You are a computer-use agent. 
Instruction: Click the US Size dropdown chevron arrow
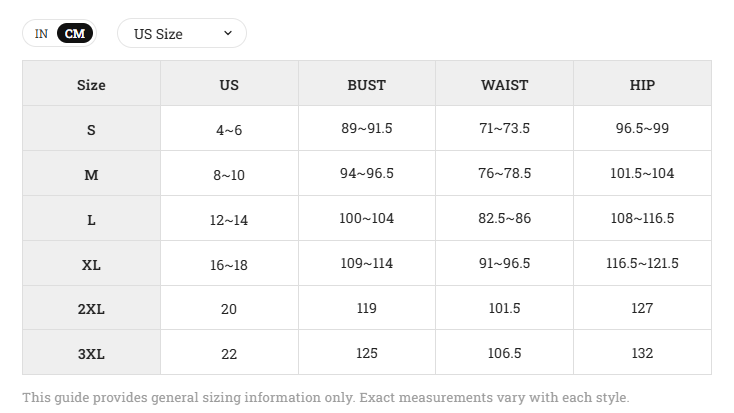coord(228,33)
